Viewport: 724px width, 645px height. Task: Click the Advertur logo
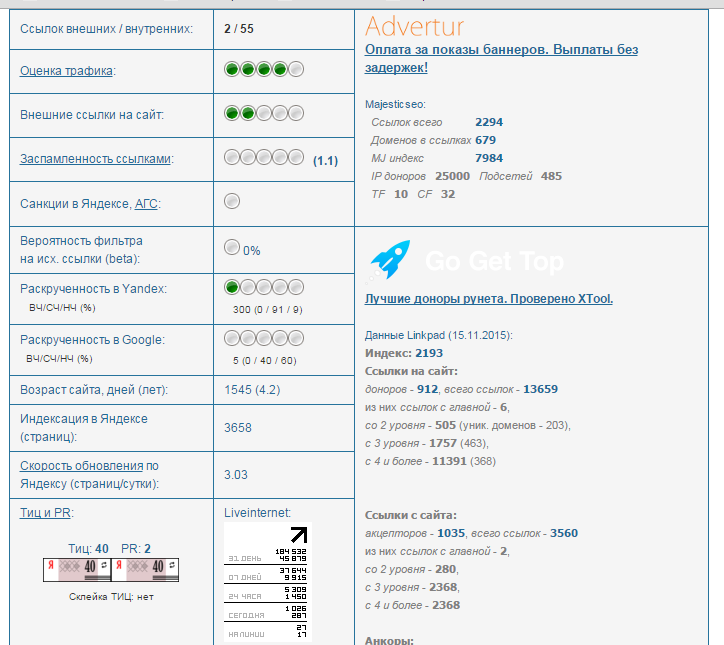[x=415, y=26]
